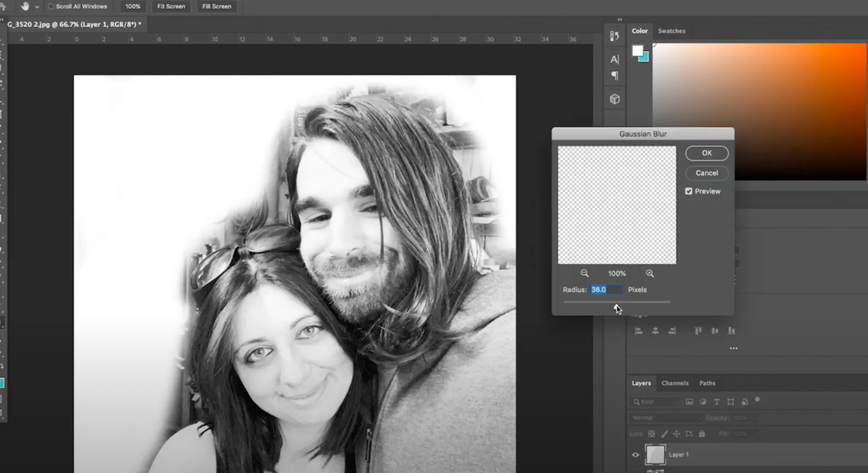
Task: Open the Character panel icon
Action: click(614, 60)
